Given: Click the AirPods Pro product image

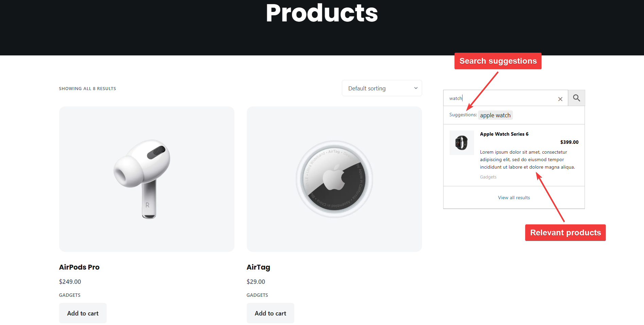Looking at the screenshot, I should (147, 179).
